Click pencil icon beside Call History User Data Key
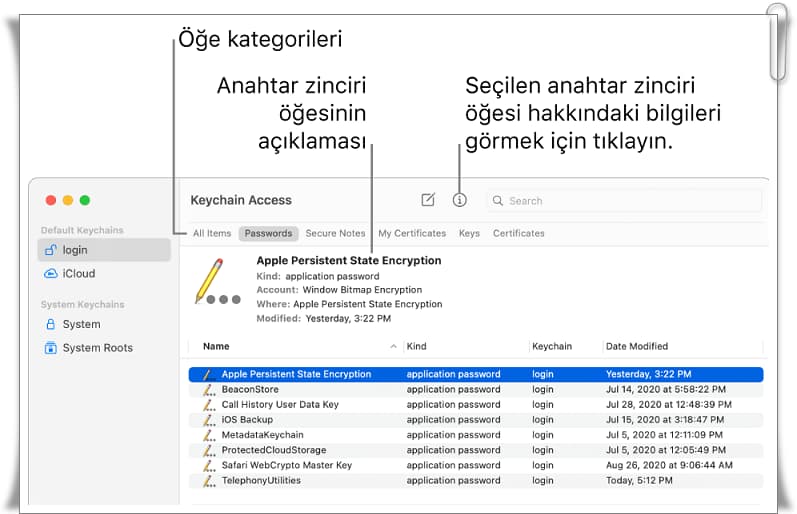 pos(209,405)
